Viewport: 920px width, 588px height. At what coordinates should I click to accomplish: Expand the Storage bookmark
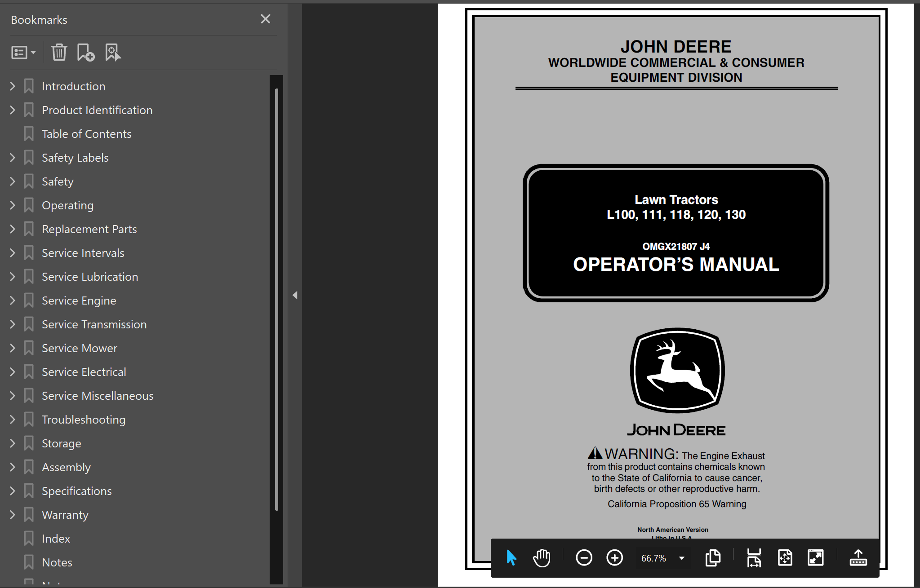pyautogui.click(x=13, y=443)
